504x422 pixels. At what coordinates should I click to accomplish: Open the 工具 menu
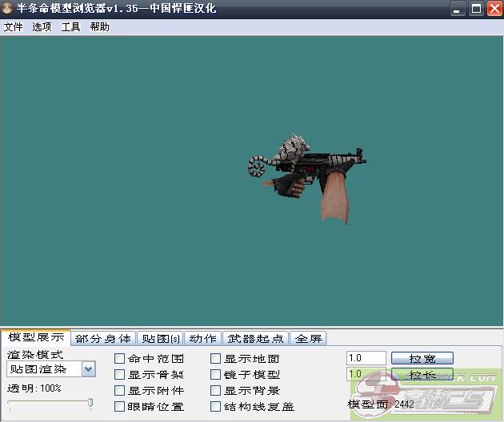point(70,26)
